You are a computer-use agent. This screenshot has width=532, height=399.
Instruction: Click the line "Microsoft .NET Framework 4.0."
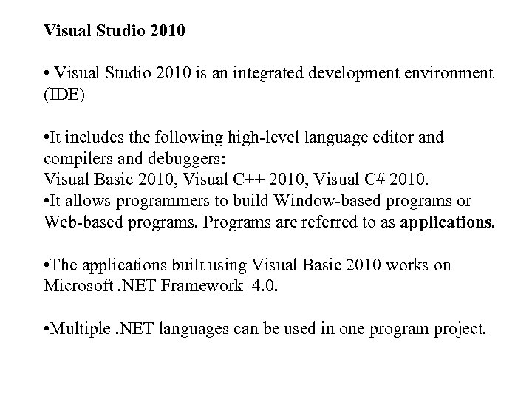(161, 285)
